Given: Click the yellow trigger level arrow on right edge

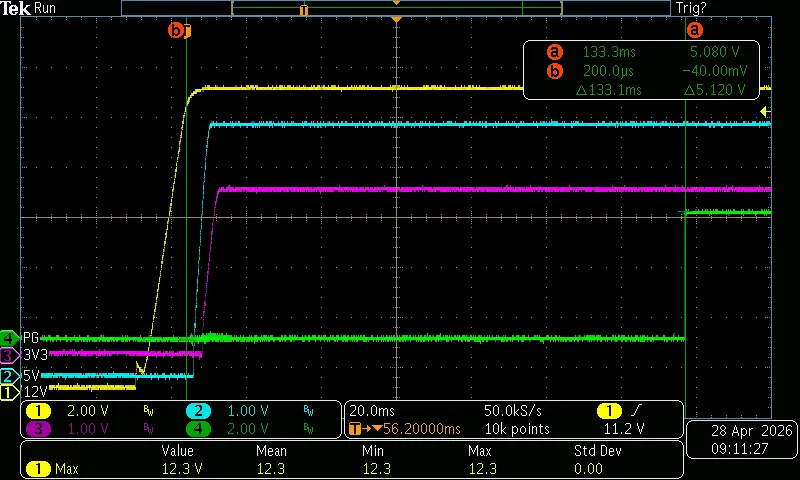Looking at the screenshot, I should [x=765, y=111].
